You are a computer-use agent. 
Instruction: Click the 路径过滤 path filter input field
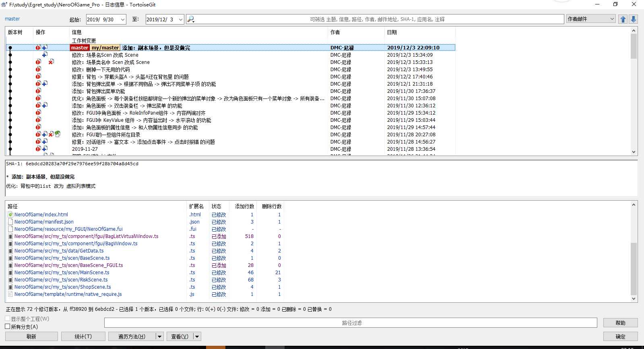351,323
